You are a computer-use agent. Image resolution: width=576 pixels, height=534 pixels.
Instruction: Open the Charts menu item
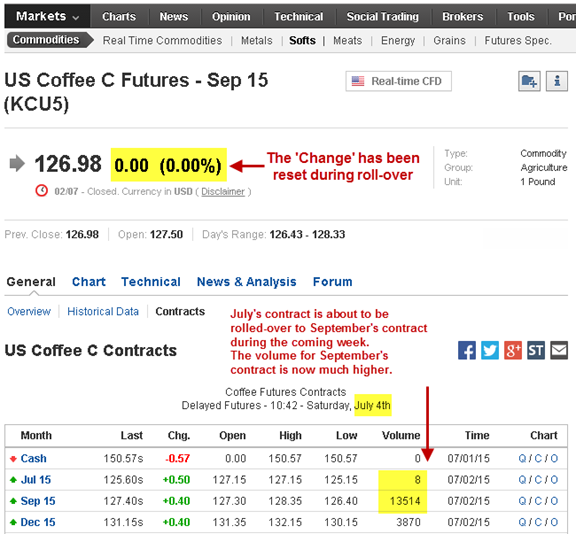[119, 17]
